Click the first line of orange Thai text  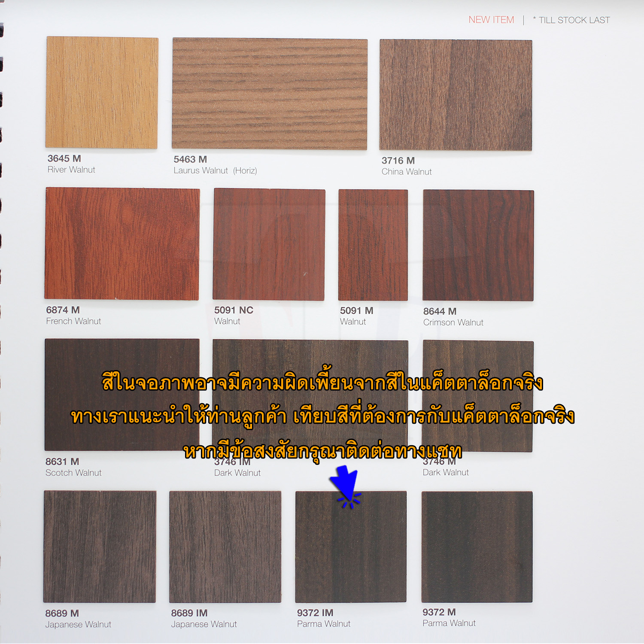[x=322, y=382]
